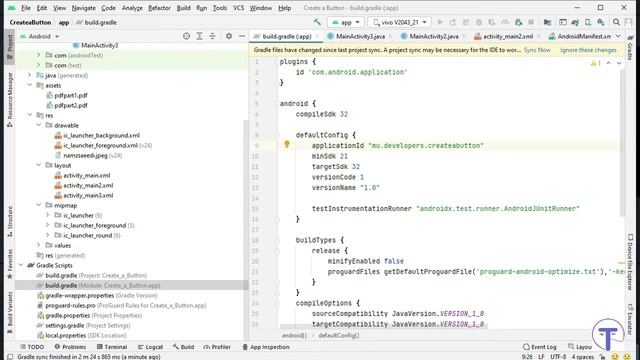Open the Terminal tool window
The height and width of the screenshot is (360, 640).
(112, 347)
